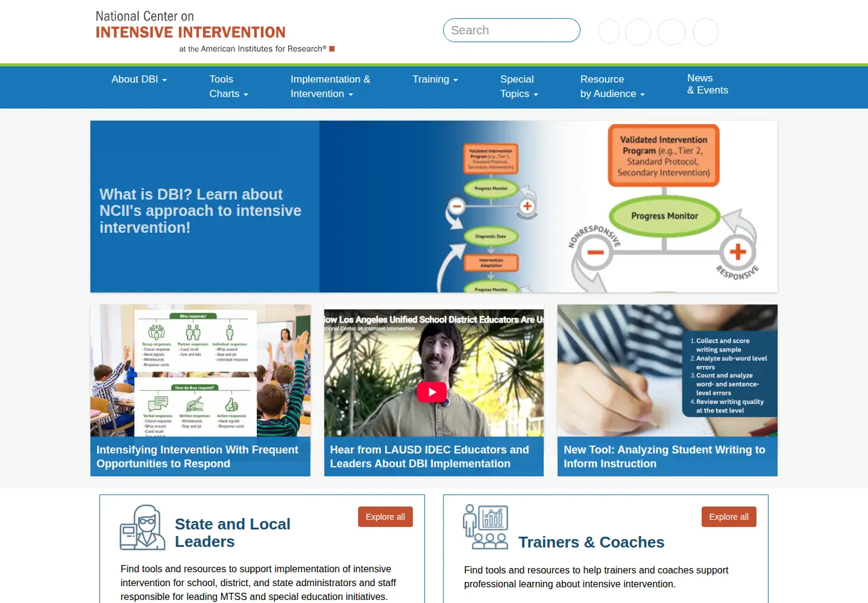Click the DBI flowchart banner image
868x603 pixels.
point(549,206)
